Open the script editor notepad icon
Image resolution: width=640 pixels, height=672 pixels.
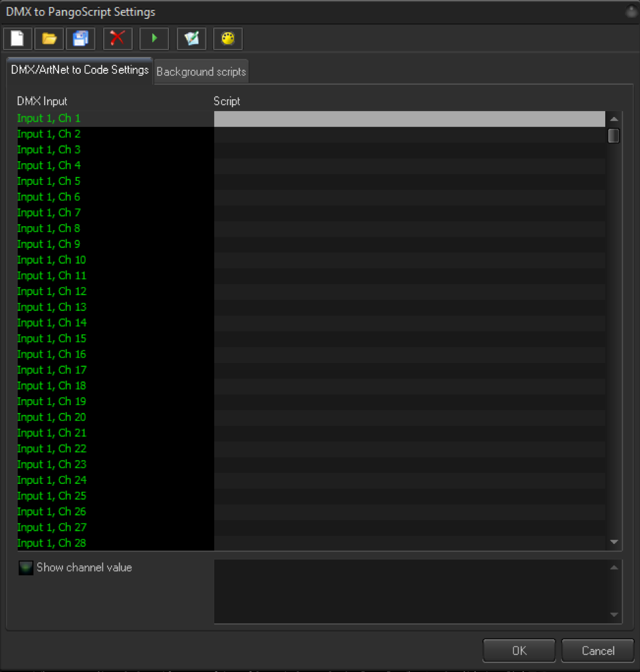(191, 39)
